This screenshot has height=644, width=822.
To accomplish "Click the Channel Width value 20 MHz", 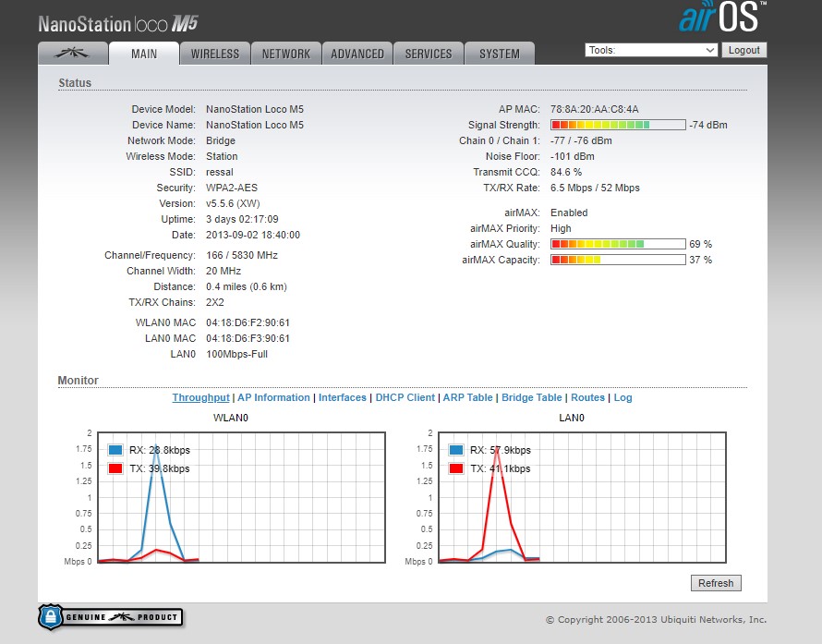I will click(x=224, y=271).
